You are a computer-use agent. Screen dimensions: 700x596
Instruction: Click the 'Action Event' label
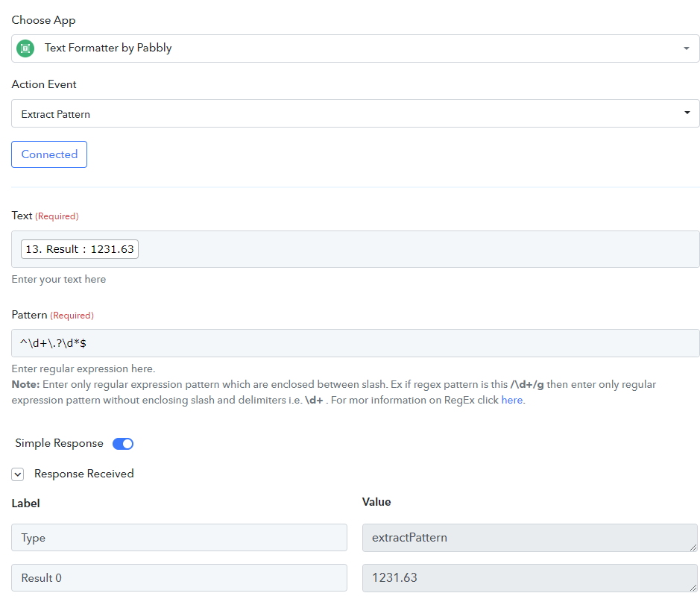(x=44, y=84)
